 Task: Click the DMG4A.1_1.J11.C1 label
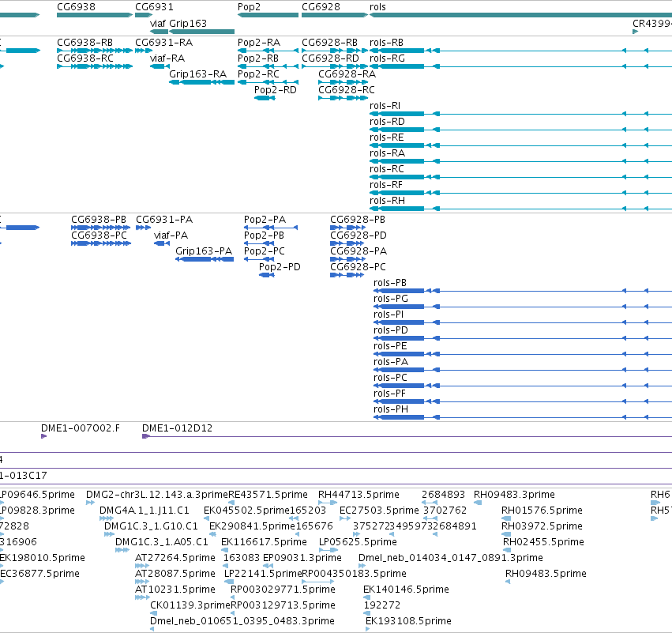click(145, 511)
